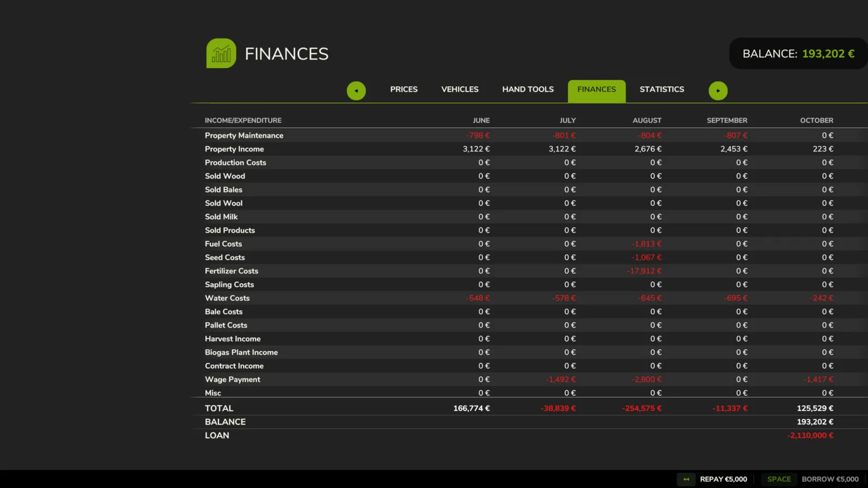Click the OCTOBER column header
The height and width of the screenshot is (488, 868).
click(x=816, y=120)
